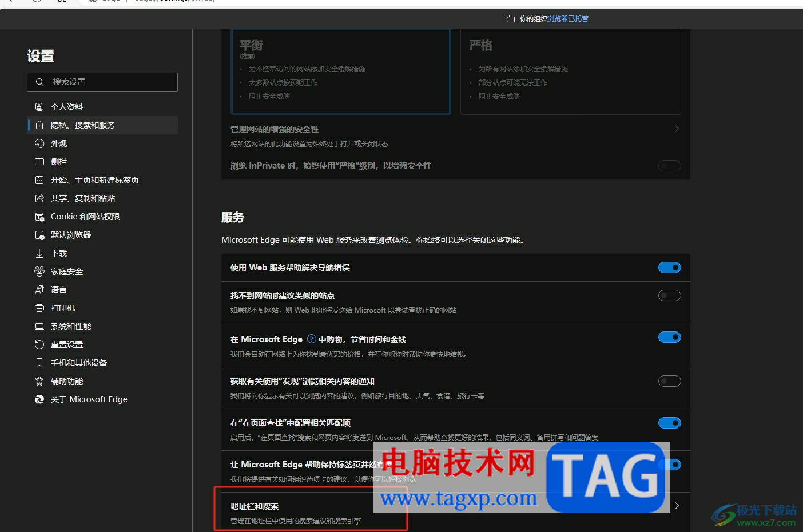Click the default browser icon beside 默认浏览器

39,235
